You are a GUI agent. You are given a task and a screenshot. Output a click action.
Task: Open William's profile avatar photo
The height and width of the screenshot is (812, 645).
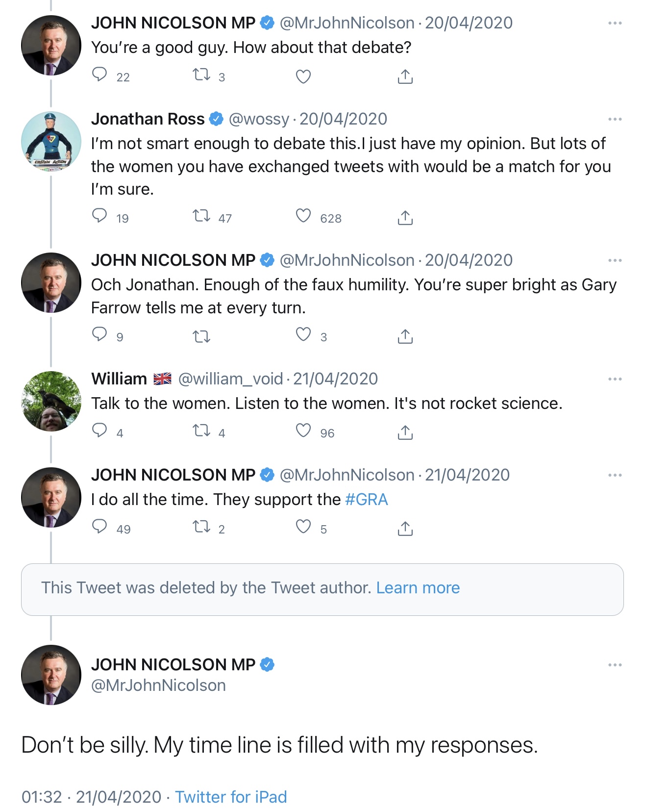pyautogui.click(x=51, y=402)
